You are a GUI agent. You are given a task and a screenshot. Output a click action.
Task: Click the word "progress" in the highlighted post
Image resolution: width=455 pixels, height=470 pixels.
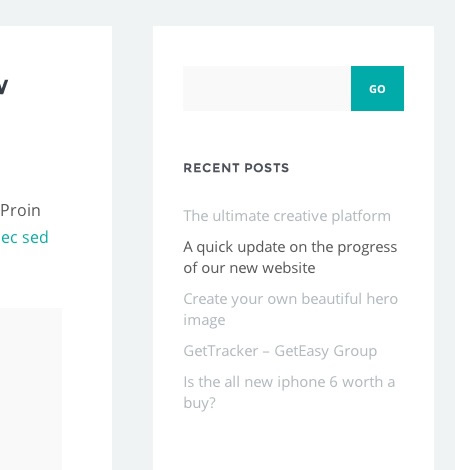click(x=367, y=248)
